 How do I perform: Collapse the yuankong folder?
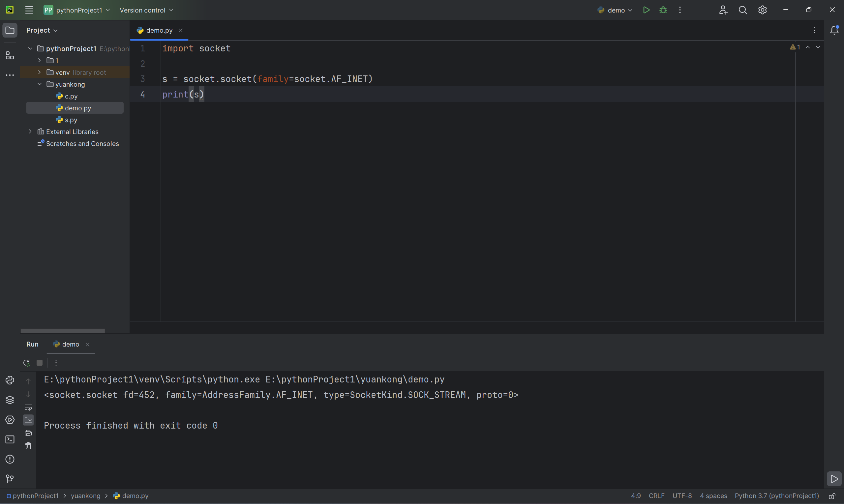pyautogui.click(x=40, y=84)
